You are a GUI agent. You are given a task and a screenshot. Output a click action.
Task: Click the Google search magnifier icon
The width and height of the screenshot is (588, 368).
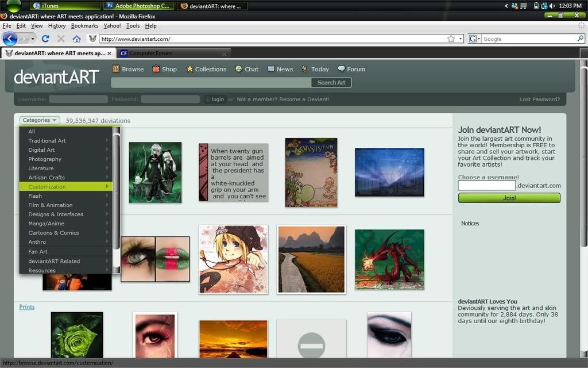point(580,39)
